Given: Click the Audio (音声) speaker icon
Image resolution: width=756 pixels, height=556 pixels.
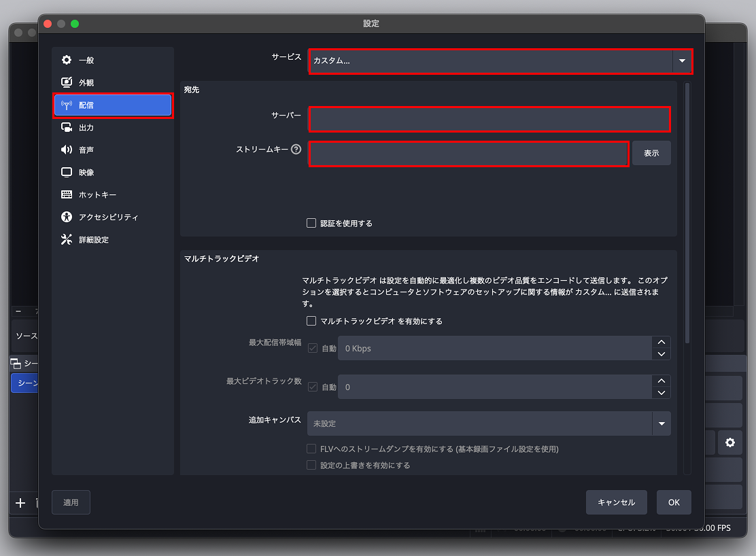Looking at the screenshot, I should click(67, 150).
